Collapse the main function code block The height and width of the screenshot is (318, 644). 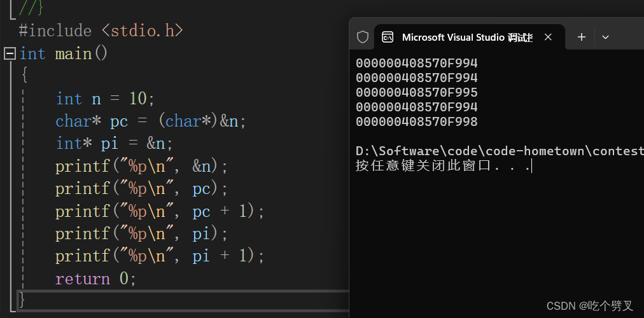pyautogui.click(x=10, y=54)
